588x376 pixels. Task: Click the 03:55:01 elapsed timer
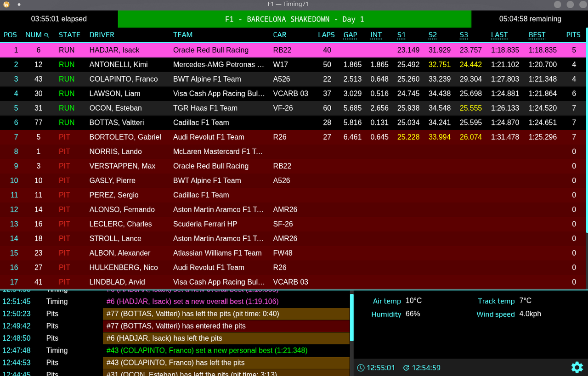(59, 19)
